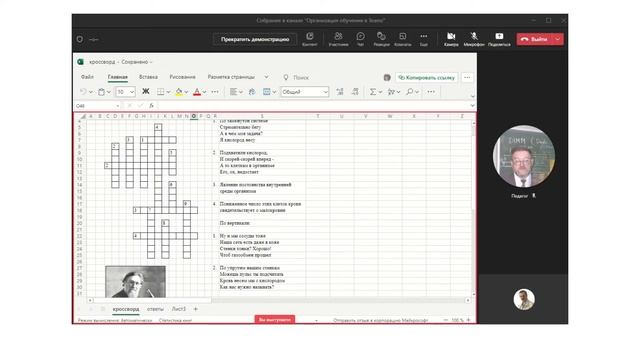Open the Файл menu in Excel
640x360 pixels.
click(87, 77)
